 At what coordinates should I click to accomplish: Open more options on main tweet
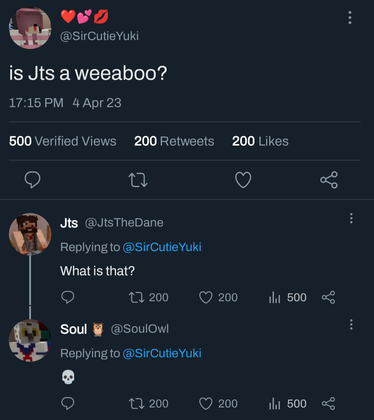[350, 17]
